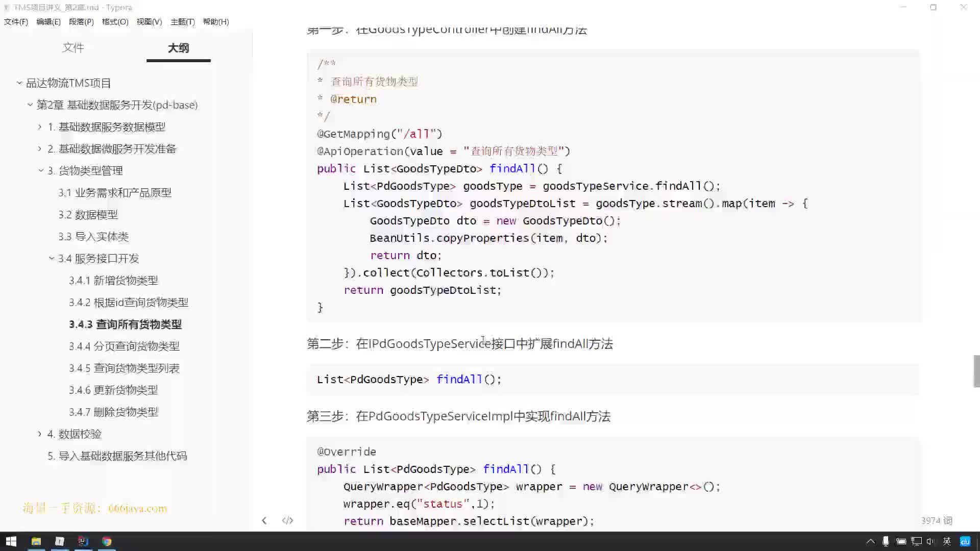Open the 视图(V) menu

pyautogui.click(x=149, y=21)
